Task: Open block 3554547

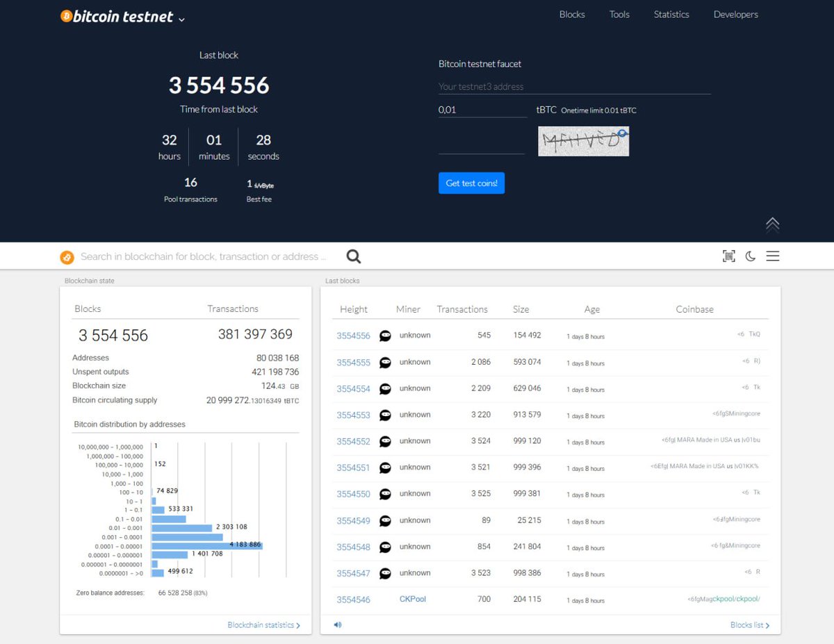Action: (x=354, y=574)
